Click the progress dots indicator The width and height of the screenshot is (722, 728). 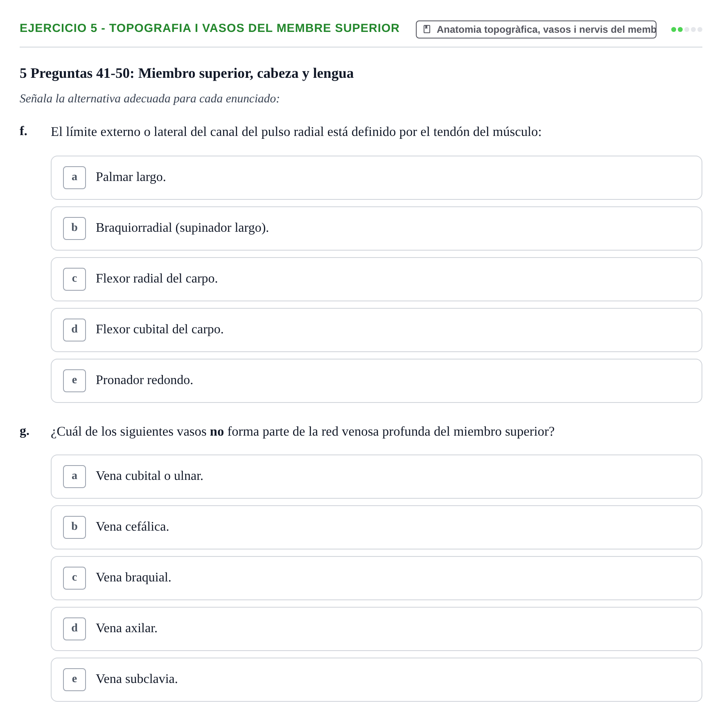pos(687,29)
